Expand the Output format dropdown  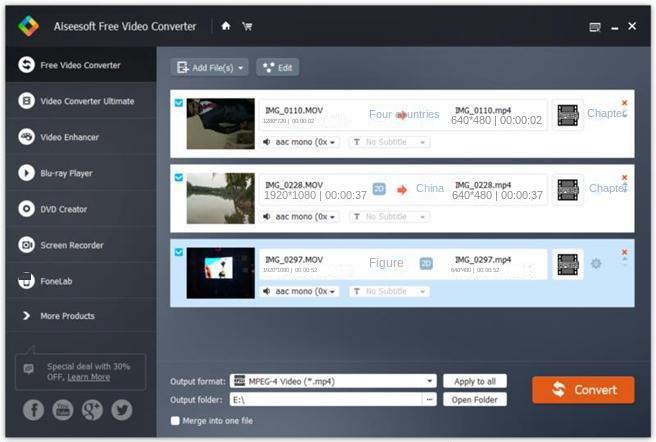point(431,381)
